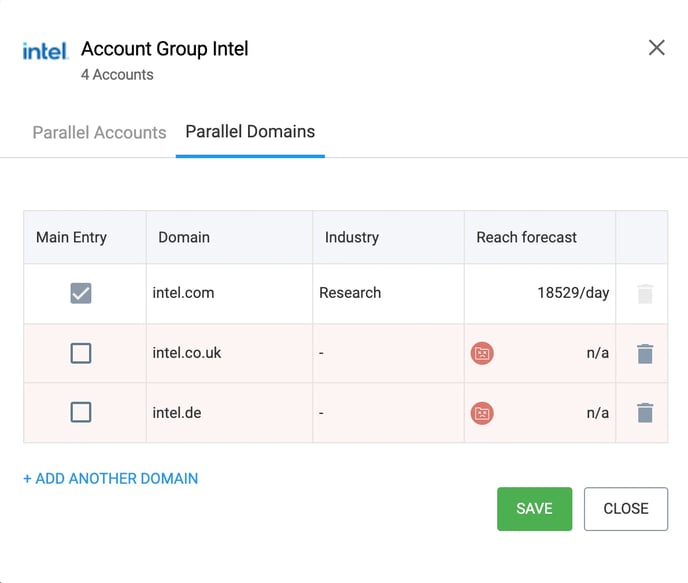Click red warning icon in intel.co.uk row
This screenshot has height=583, width=688.
(482, 353)
